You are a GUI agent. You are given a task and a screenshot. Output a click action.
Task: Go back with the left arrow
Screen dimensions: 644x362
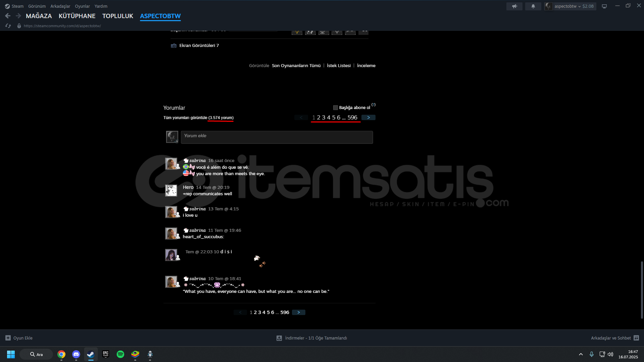pos(8,16)
